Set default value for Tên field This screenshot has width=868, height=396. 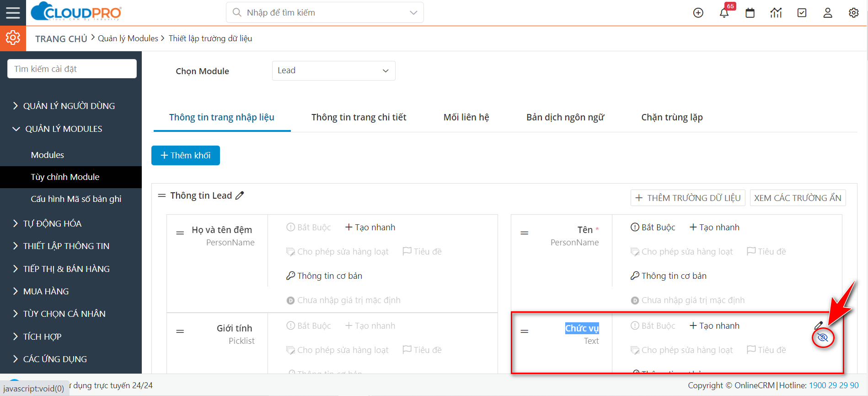tap(688, 300)
